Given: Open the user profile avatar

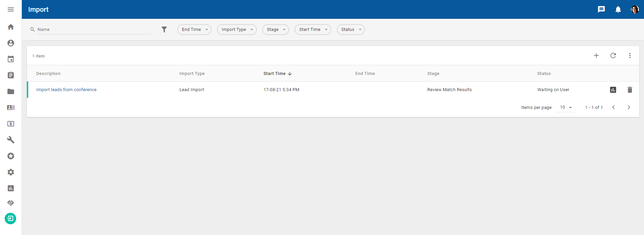Looking at the screenshot, I should 634,9.
